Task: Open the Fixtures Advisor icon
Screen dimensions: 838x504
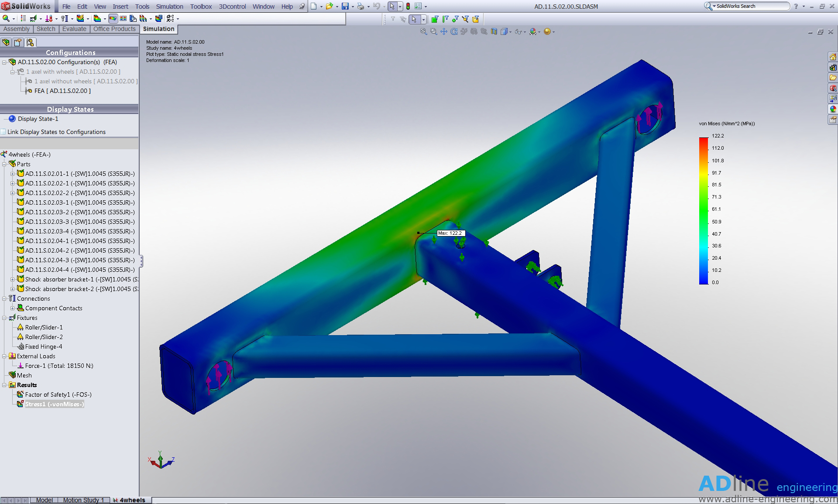Action: coord(33,19)
